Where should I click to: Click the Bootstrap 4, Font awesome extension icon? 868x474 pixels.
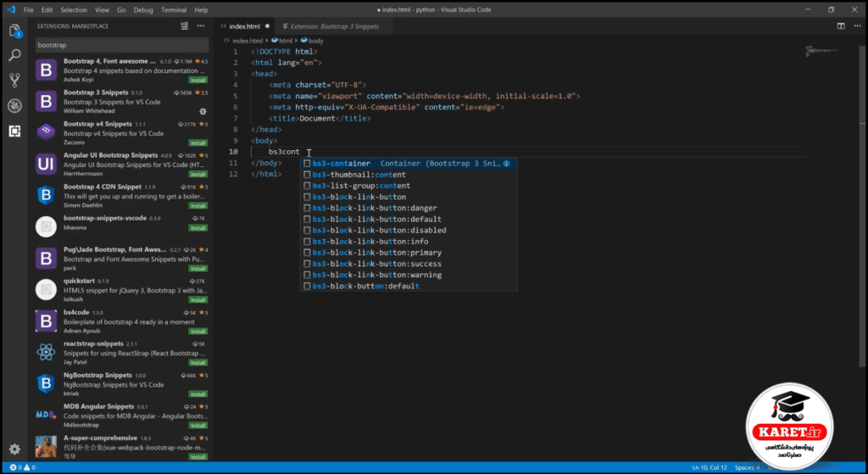[x=46, y=70]
